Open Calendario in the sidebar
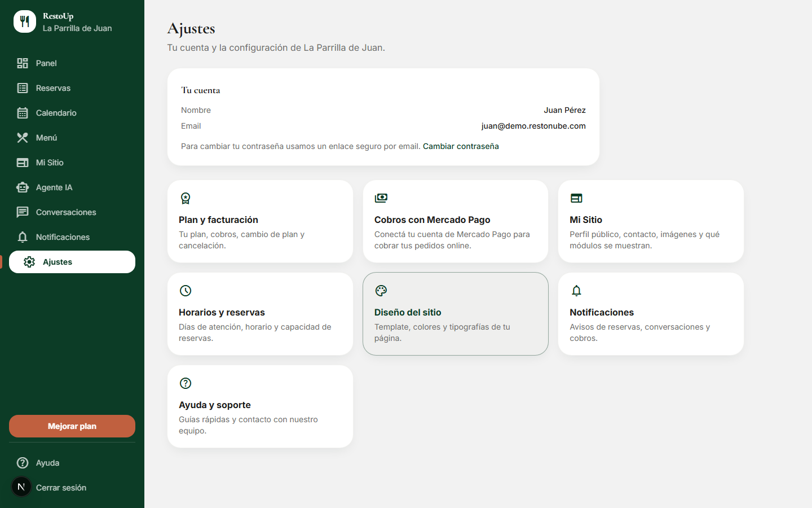 (72, 113)
